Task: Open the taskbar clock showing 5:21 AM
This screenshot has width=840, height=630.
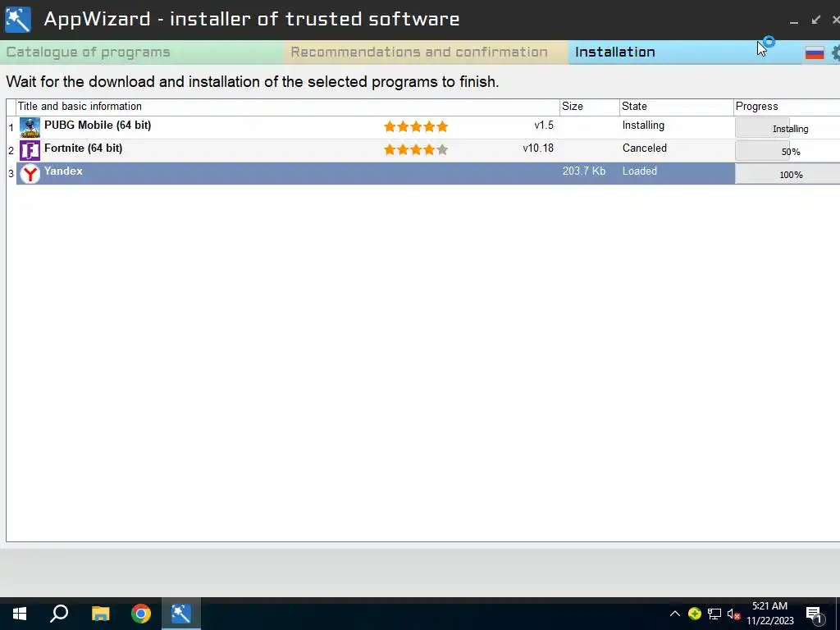Action: coord(769,614)
